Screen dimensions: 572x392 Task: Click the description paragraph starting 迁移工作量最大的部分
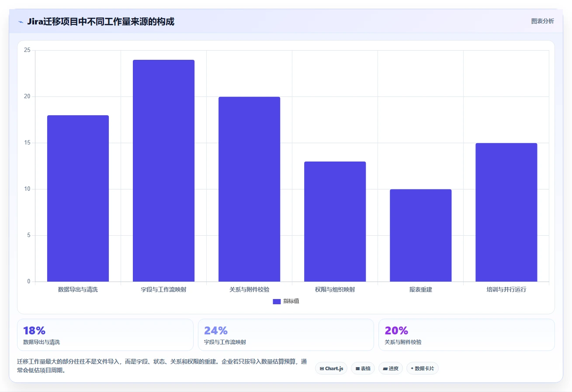[x=162, y=366]
